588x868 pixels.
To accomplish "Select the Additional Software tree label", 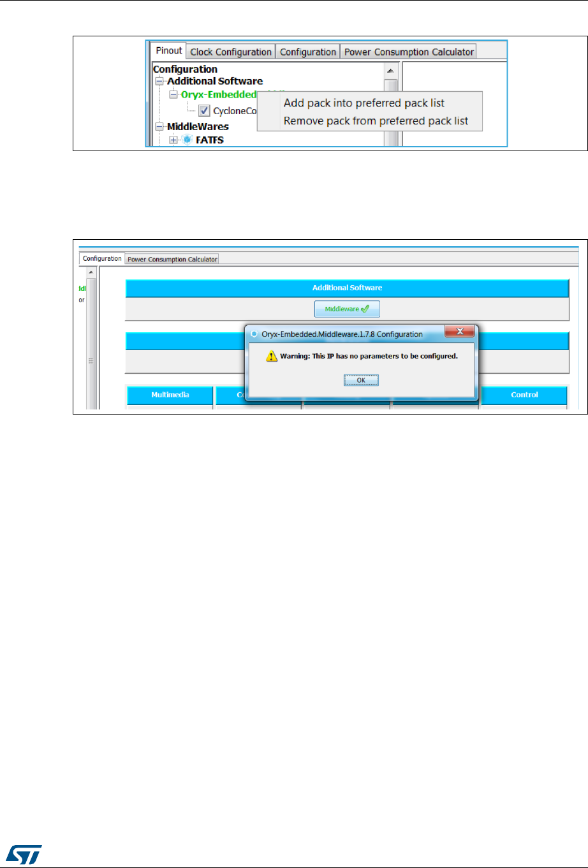I will pos(215,81).
